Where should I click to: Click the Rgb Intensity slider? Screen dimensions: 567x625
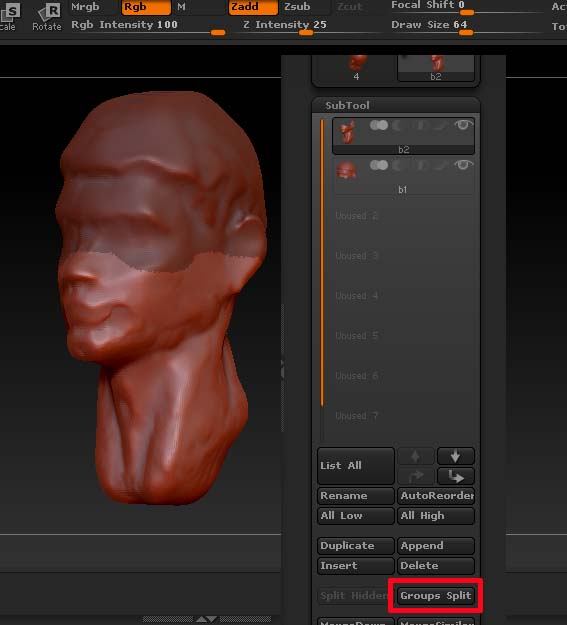click(148, 27)
